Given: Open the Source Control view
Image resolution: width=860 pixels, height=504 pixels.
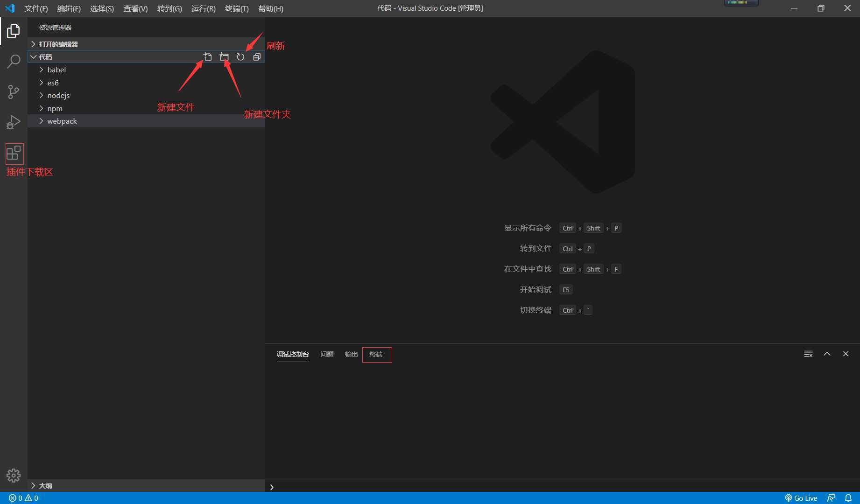Looking at the screenshot, I should pyautogui.click(x=14, y=91).
